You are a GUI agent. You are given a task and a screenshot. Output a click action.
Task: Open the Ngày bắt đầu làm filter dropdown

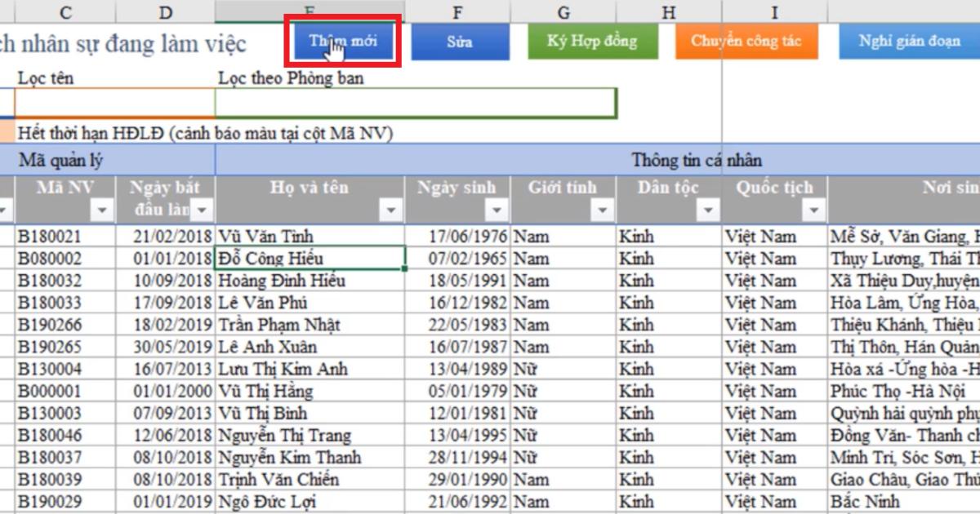(x=202, y=210)
